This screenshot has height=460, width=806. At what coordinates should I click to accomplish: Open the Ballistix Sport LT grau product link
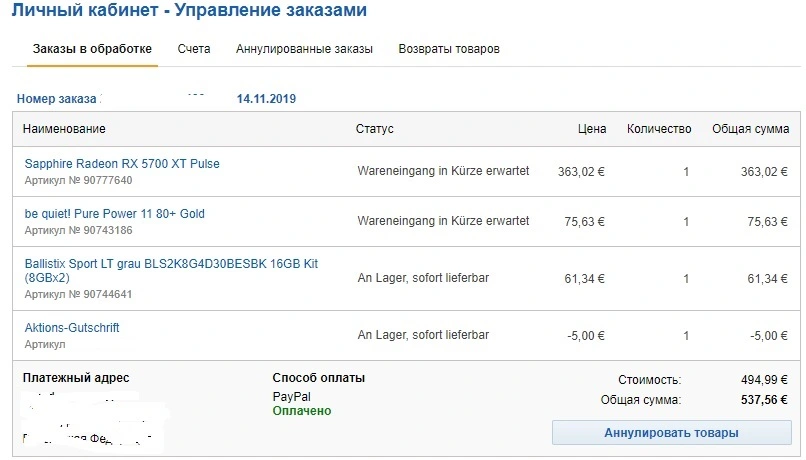[171, 270]
